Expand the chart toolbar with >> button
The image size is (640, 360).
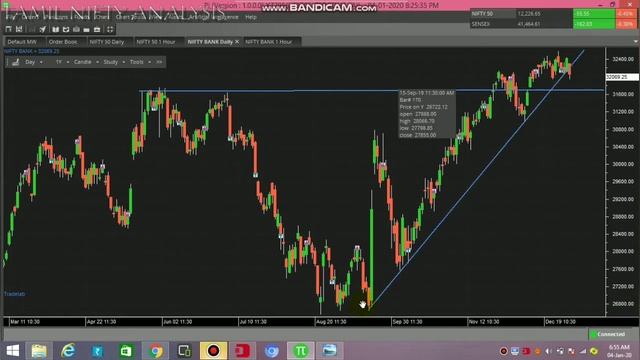(x=159, y=62)
